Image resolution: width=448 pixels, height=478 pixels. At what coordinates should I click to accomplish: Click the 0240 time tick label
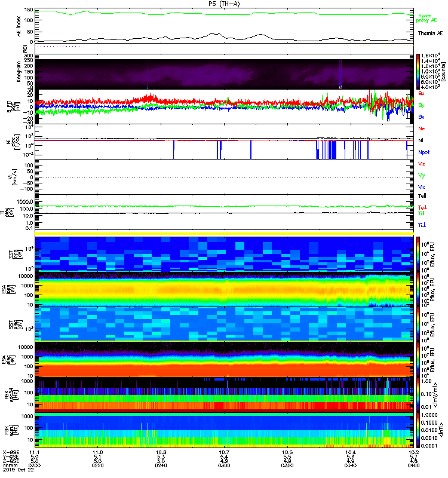[161, 465]
